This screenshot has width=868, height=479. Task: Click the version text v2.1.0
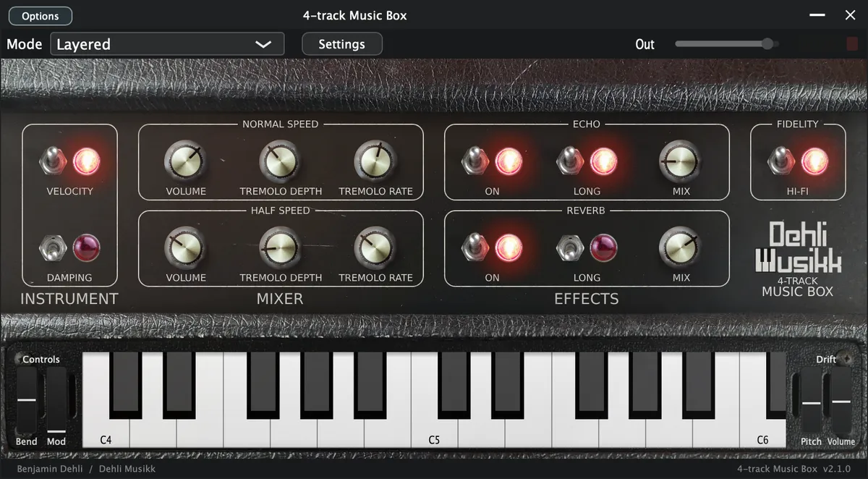(837, 469)
